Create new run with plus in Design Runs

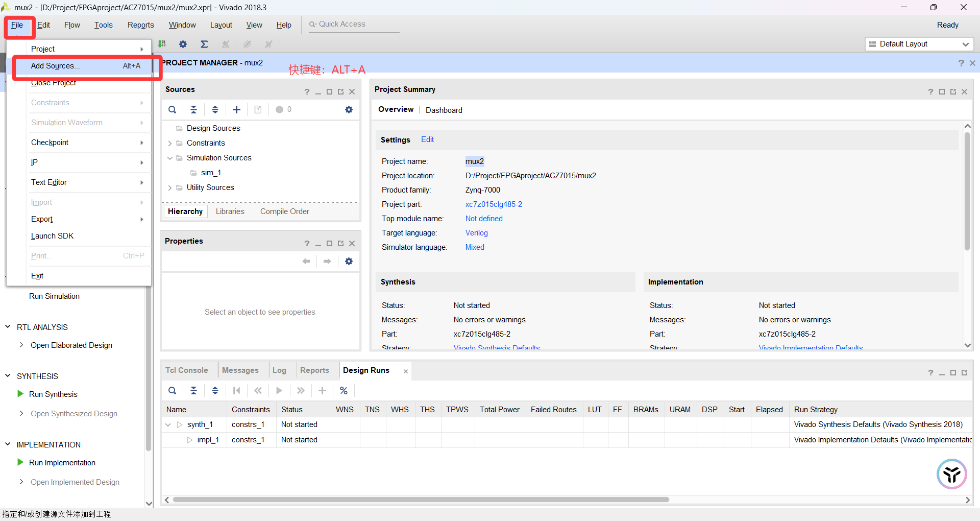pos(322,391)
